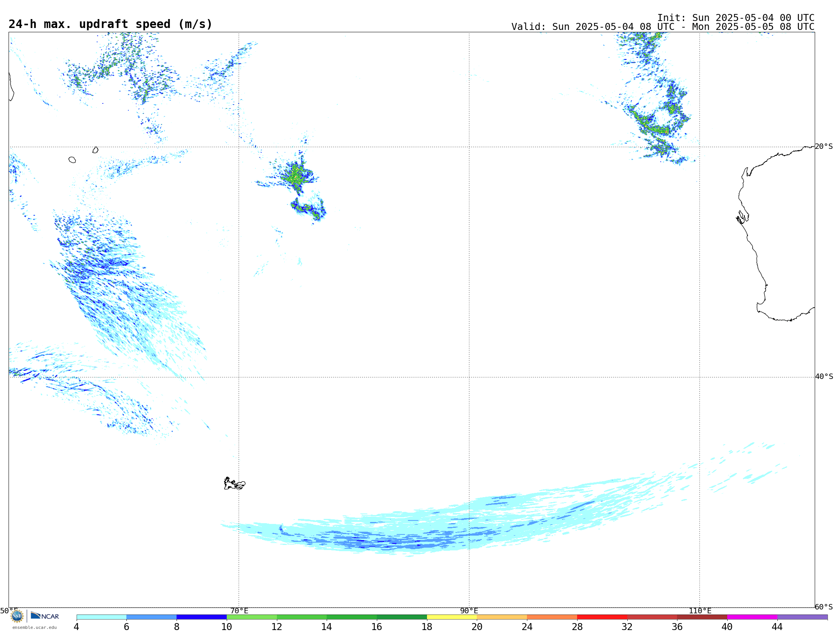The height and width of the screenshot is (632, 840).
Task: Click the magenta 40-44 colorbar segment
Action: [x=752, y=617]
